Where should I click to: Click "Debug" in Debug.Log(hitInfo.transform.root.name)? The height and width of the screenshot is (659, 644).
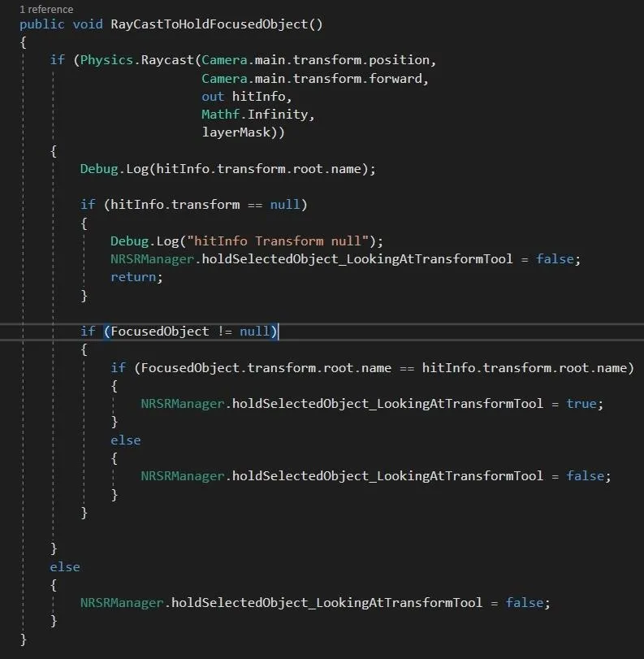[x=99, y=169]
